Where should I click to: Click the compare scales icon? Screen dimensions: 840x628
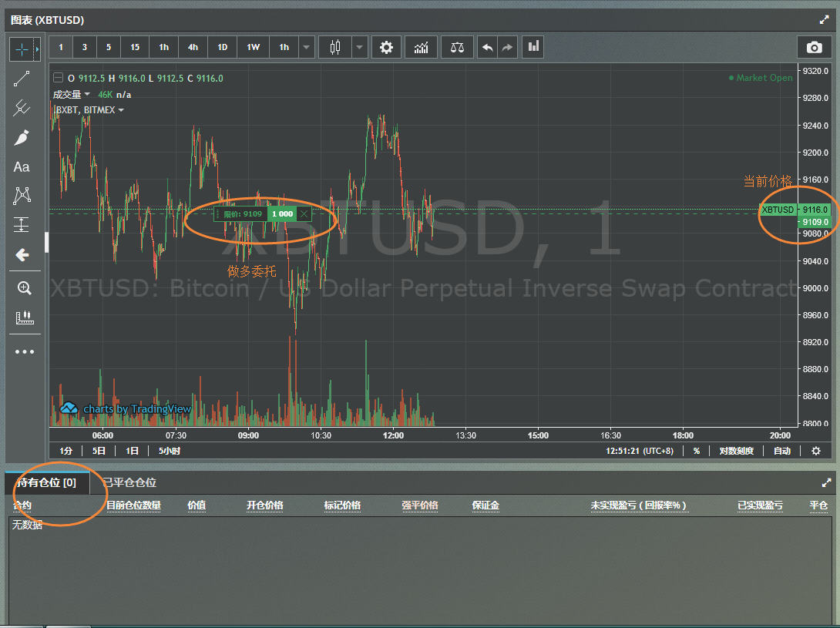[x=457, y=47]
